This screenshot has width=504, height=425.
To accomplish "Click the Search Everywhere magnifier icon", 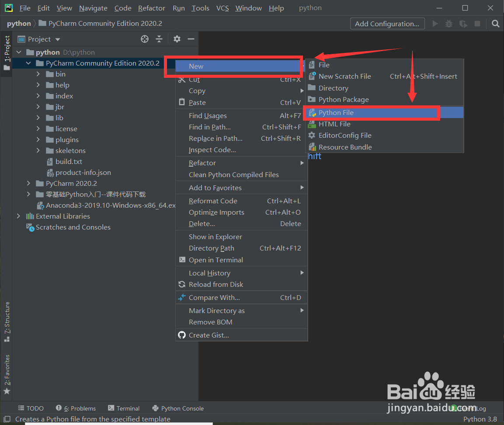I will (495, 24).
